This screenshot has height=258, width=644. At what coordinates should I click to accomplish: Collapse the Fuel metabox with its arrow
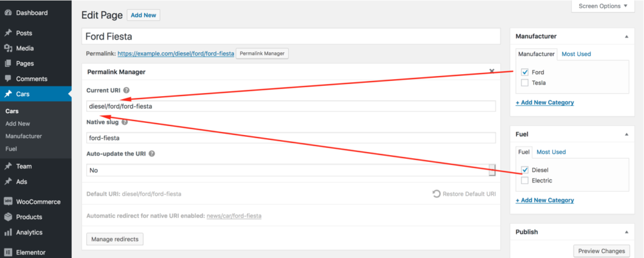coord(626,134)
